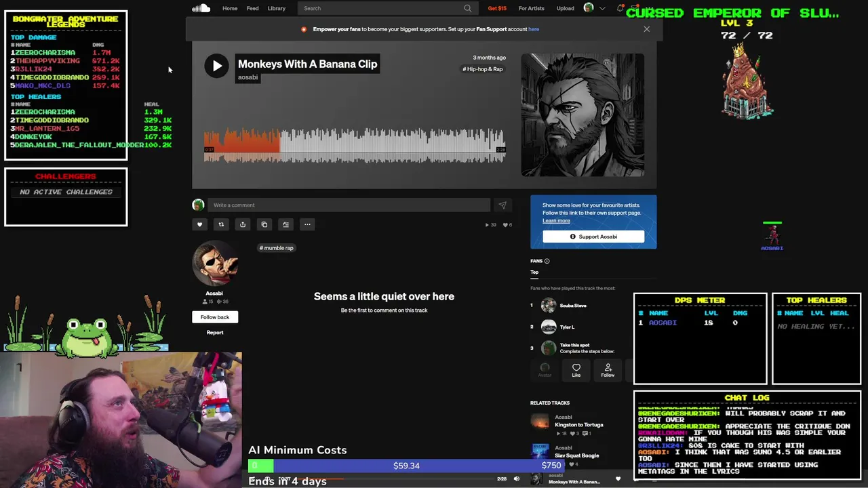
Task: Open the More options ellipsis
Action: [307, 224]
